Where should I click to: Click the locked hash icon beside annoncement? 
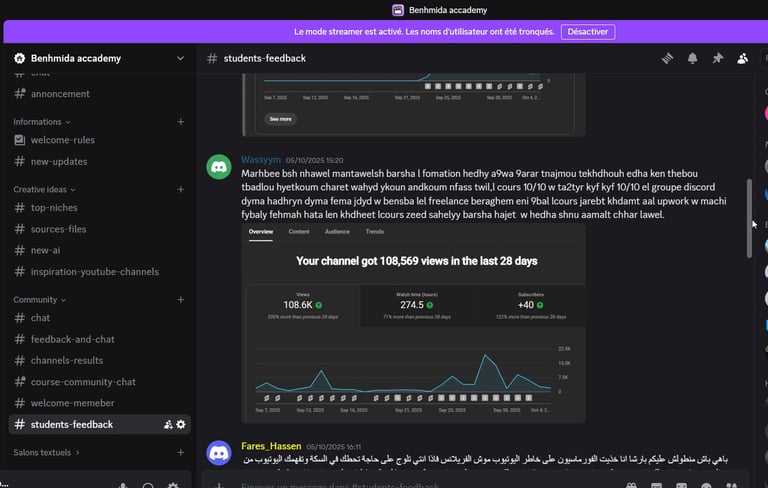coord(20,94)
